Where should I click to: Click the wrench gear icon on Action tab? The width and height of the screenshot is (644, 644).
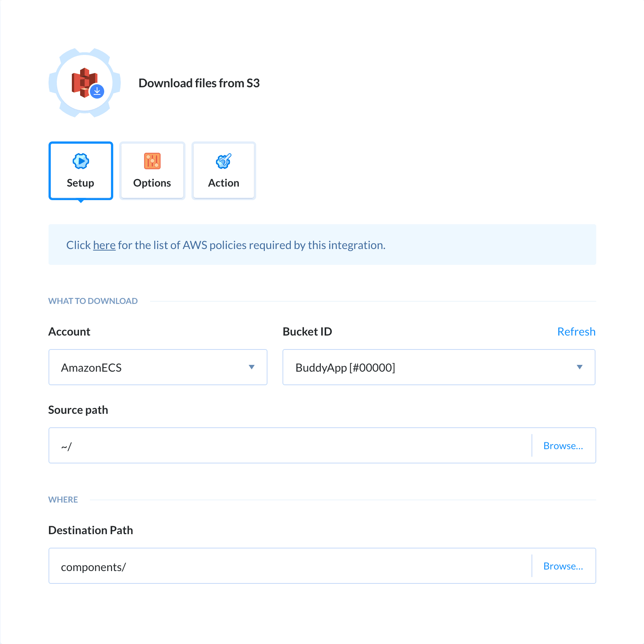[x=223, y=161]
